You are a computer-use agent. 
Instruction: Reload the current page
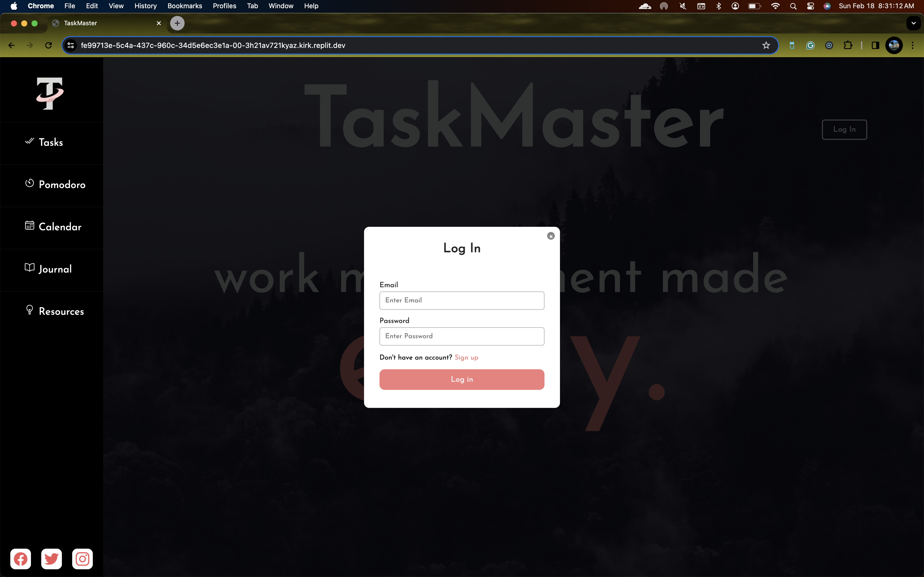48,45
